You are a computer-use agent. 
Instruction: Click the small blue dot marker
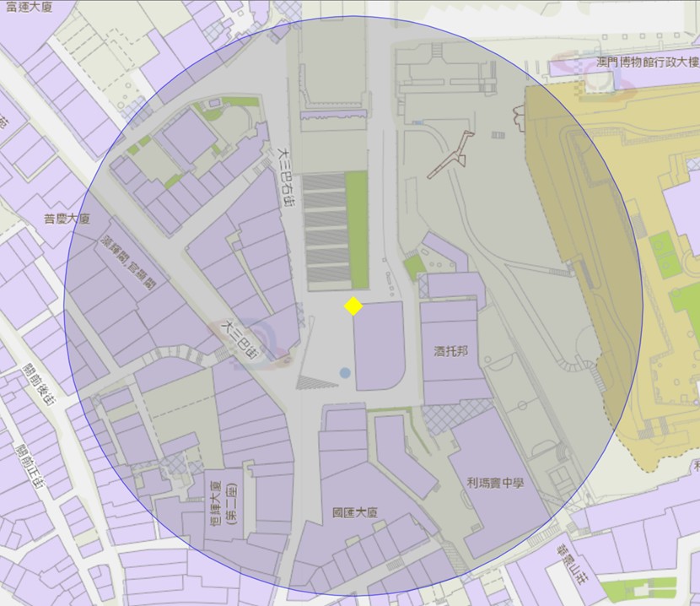(x=345, y=372)
